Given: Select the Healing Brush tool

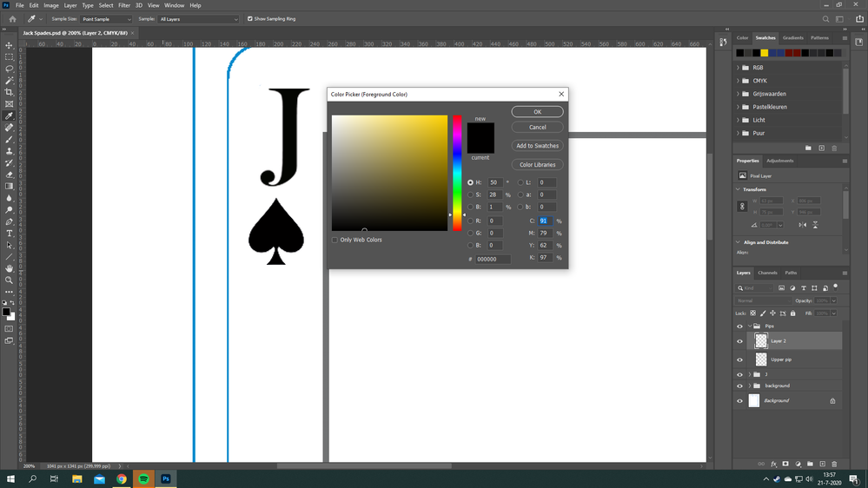Looking at the screenshot, I should pyautogui.click(x=9, y=128).
